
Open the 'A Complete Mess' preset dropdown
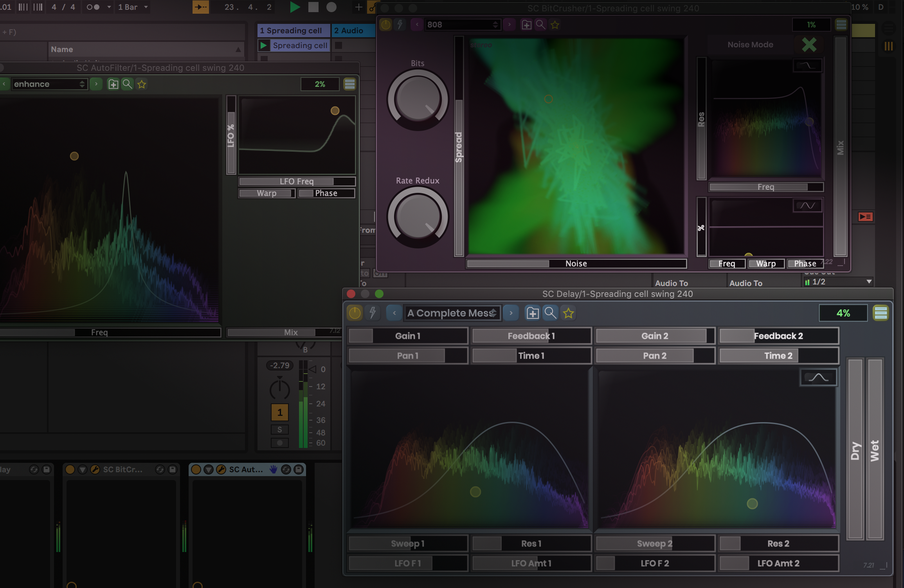(452, 313)
